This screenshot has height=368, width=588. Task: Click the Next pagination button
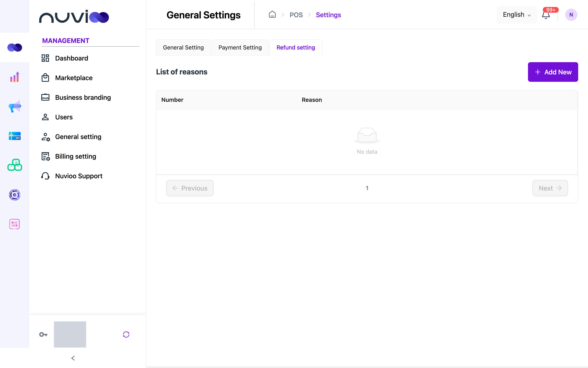(550, 188)
